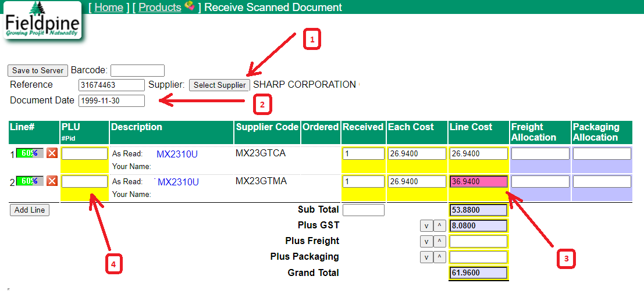Click the Line# column header

point(34,132)
